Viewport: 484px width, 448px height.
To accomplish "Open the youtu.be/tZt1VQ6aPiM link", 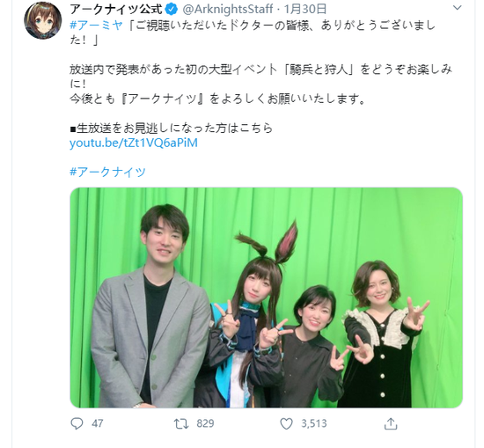I will coord(134,143).
